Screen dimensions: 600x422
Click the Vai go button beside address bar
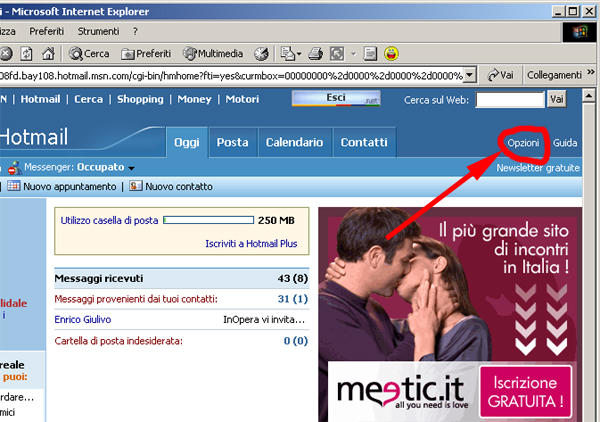click(x=500, y=75)
